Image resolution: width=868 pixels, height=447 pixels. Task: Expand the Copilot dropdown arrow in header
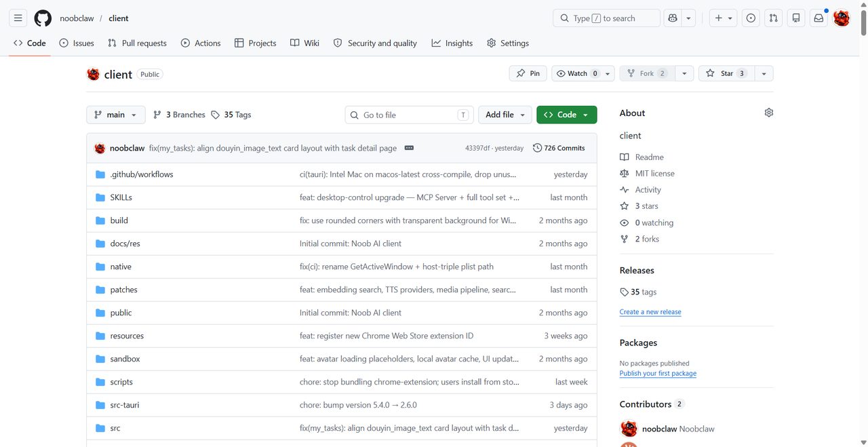689,18
